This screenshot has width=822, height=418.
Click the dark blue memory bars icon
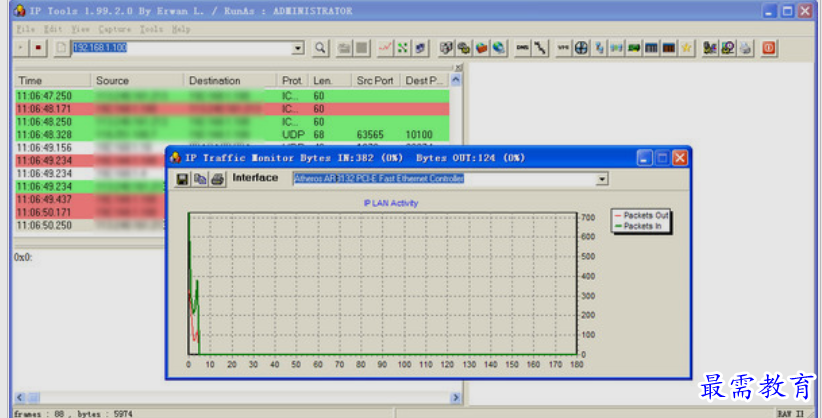coord(651,48)
